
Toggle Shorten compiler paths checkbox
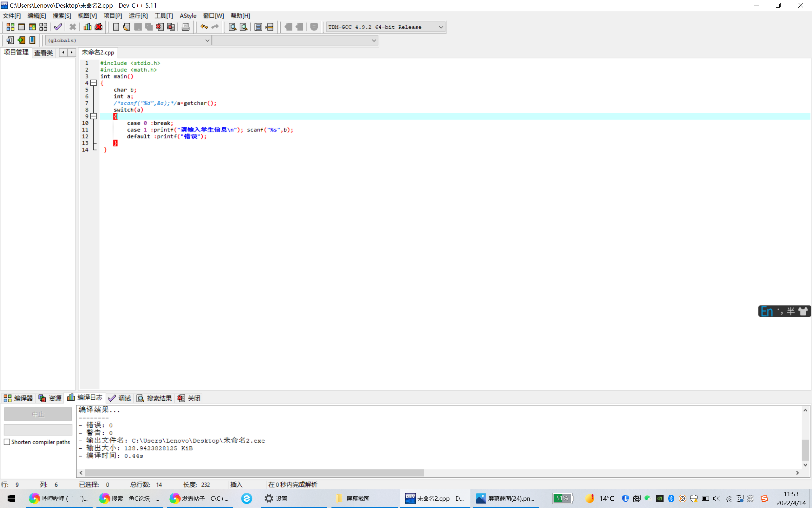[x=7, y=442]
